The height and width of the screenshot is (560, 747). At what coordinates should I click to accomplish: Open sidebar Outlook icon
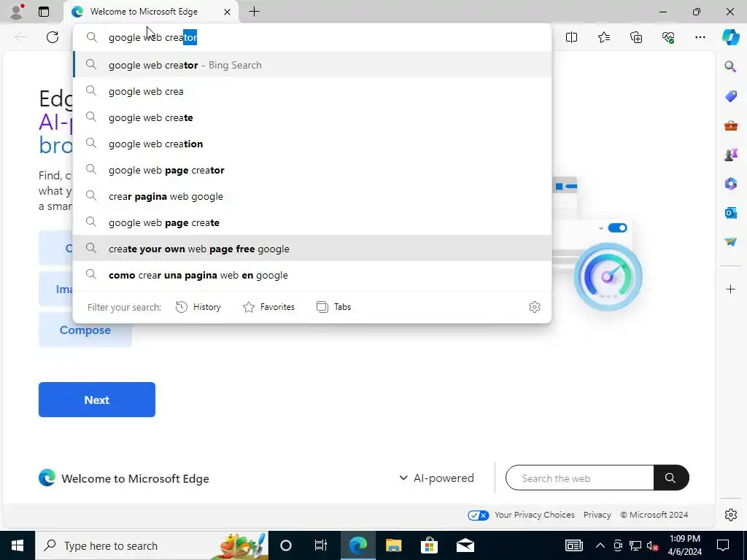[x=730, y=212]
